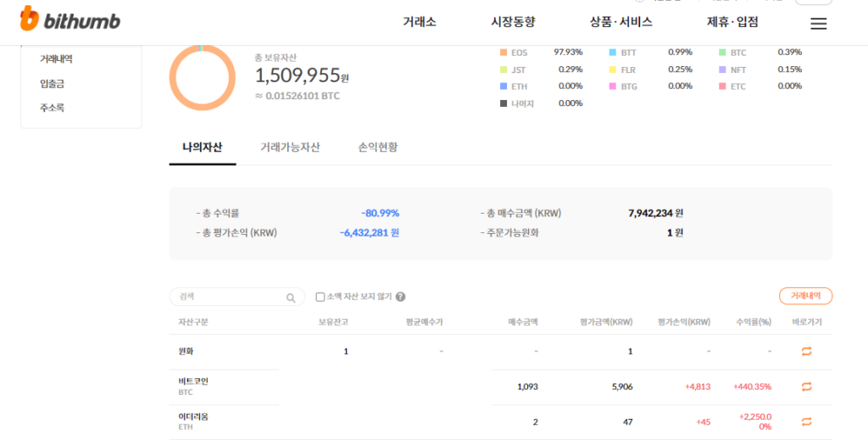The height and width of the screenshot is (440, 868).
Task: Click the 나머지 gray legend swatch
Action: 504,103
